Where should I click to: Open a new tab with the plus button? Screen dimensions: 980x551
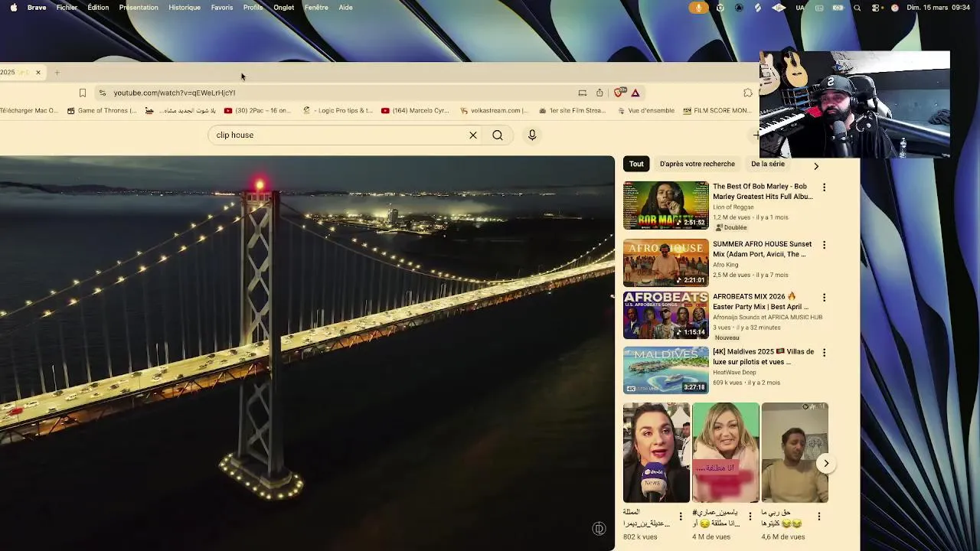coord(57,73)
